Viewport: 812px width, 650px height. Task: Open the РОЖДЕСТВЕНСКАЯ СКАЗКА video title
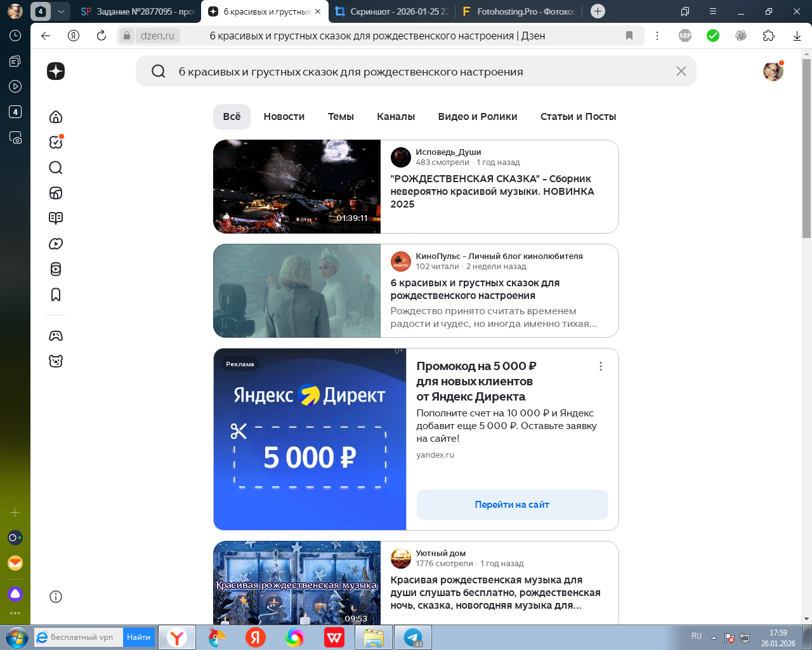[492, 192]
